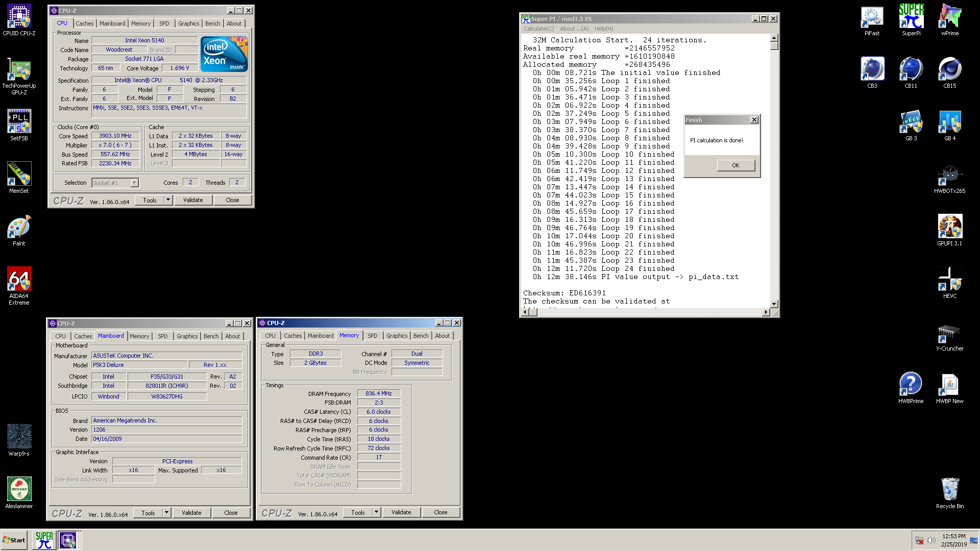Open the MemSet desktop shortcut
The image size is (980, 551).
click(19, 178)
